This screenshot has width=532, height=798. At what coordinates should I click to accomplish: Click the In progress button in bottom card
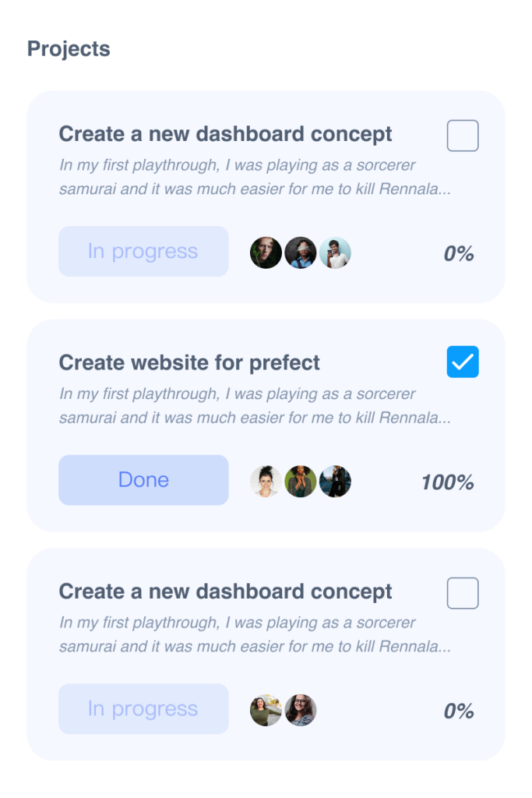[x=143, y=708]
